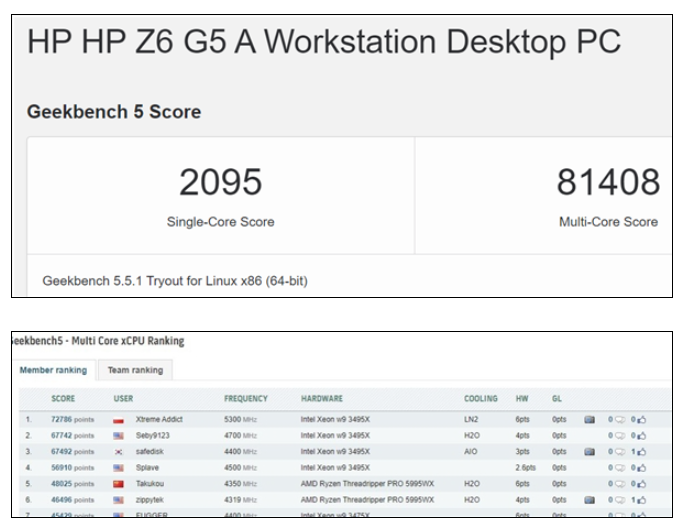The width and height of the screenshot is (686, 528).
Task: Click the LN2 cooling value
Action: (x=471, y=420)
